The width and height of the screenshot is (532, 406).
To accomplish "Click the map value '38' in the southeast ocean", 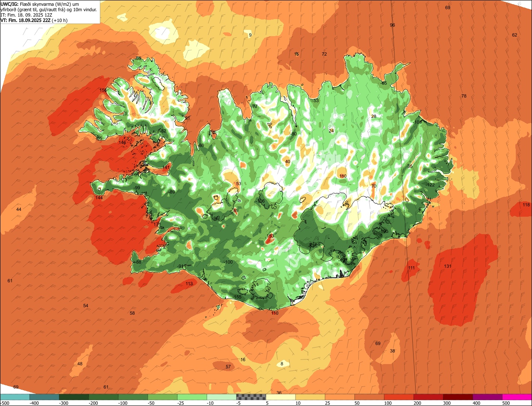I will pos(392,351).
